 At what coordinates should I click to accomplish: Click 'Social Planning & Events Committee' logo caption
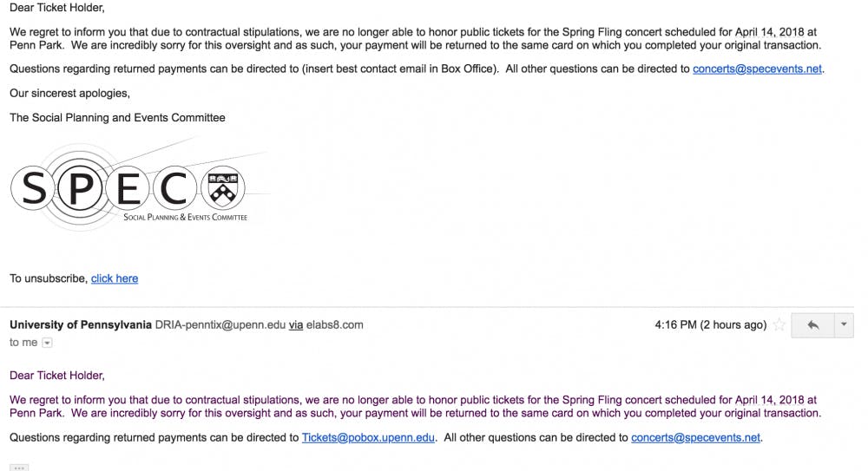click(x=185, y=217)
